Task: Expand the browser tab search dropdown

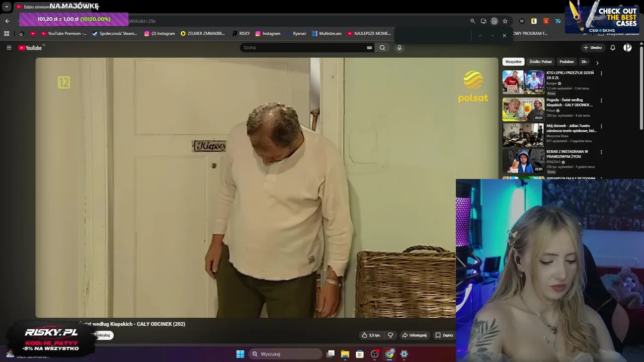Action: 7,7
